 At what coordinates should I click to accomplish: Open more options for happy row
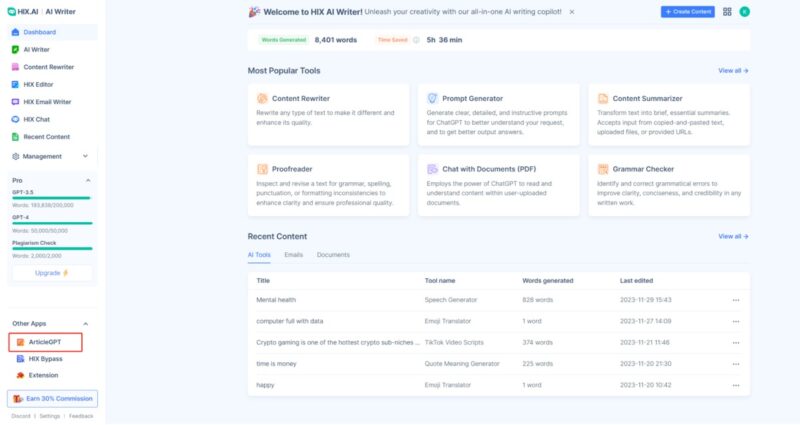click(736, 385)
